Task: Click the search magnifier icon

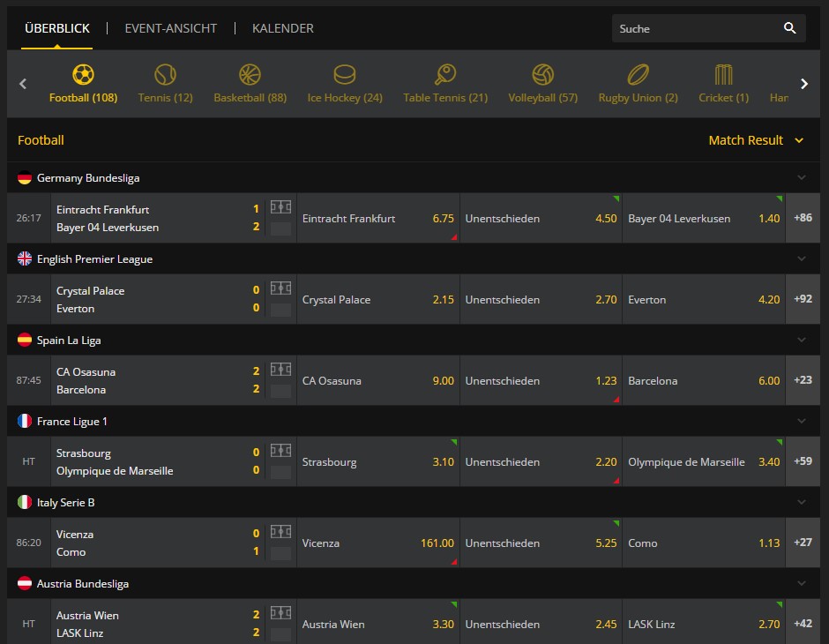Action: [790, 28]
